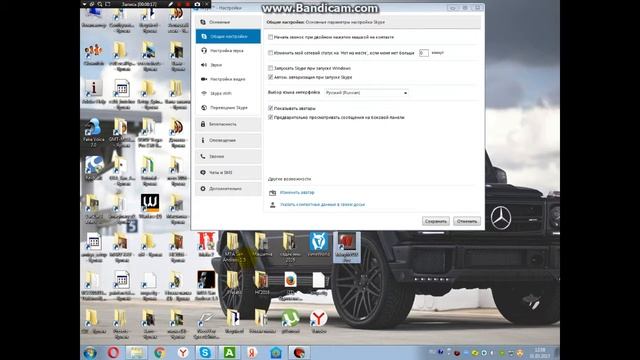The width and height of the screenshot is (640, 360).
Task: Enable launch Skype at Windows startup checkbox
Action: [x=270, y=68]
